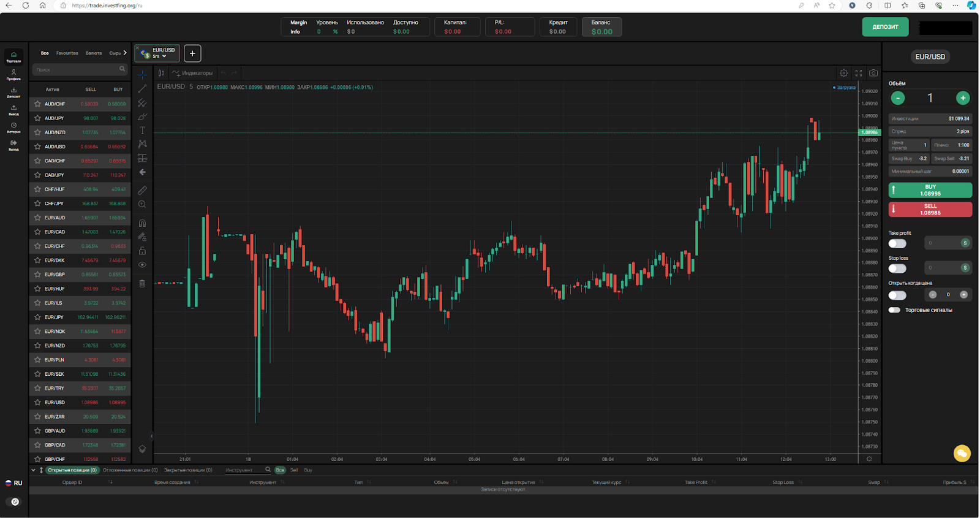This screenshot has height=518, width=980.
Task: Toggle the magnet mode tool
Action: click(x=142, y=223)
